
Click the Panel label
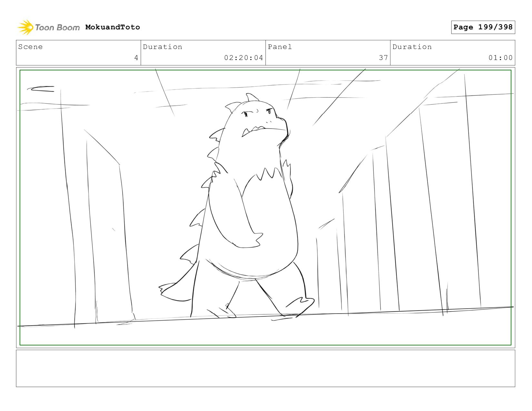point(280,47)
